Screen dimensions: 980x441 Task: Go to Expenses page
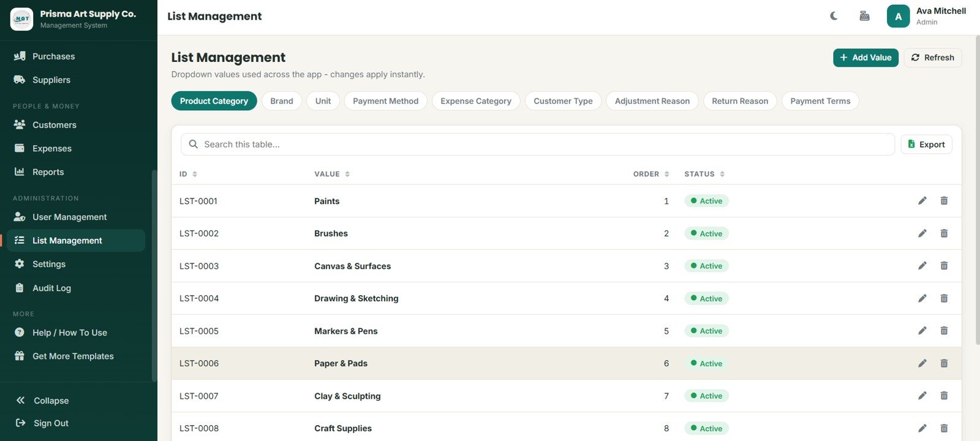pyautogui.click(x=76, y=148)
